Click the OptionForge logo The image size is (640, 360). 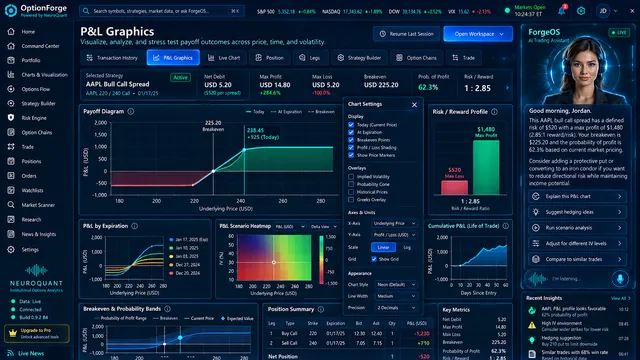(x=11, y=10)
